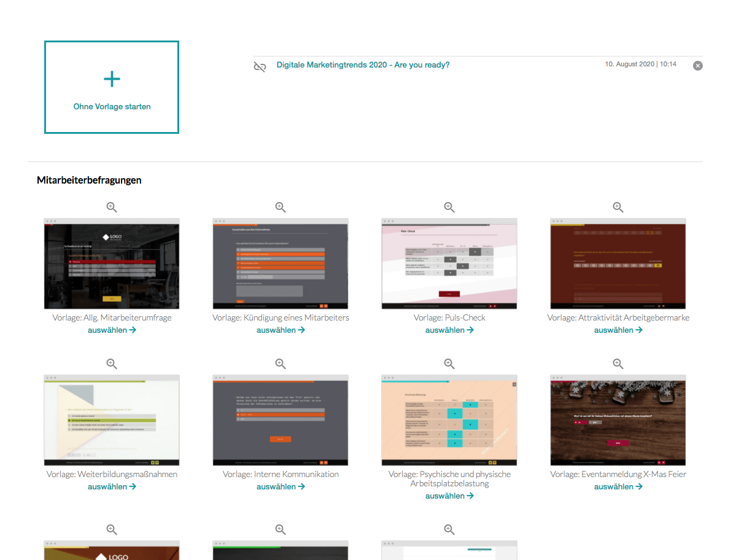
Task: Enlarge preview of Attraktivität Arbeitgebermarke template
Action: pyautogui.click(x=618, y=208)
